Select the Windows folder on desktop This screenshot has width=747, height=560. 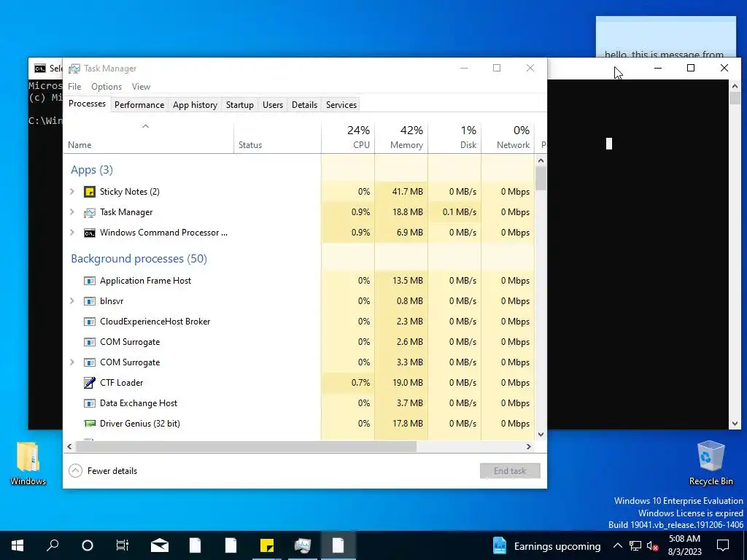[x=28, y=464]
